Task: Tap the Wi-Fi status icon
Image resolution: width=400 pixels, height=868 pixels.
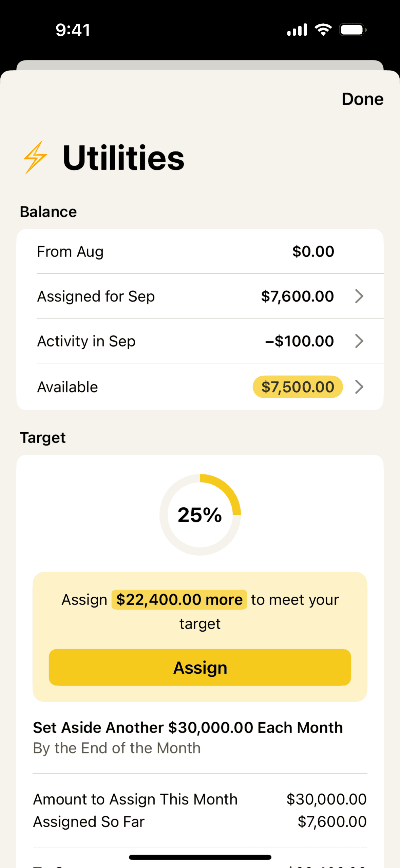Action: pyautogui.click(x=323, y=30)
